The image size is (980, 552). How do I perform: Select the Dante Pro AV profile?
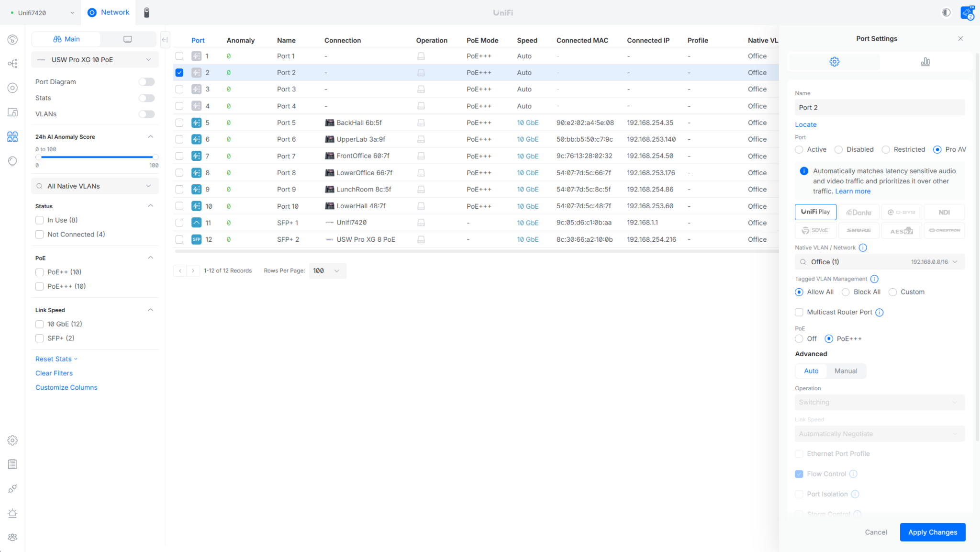[858, 212]
